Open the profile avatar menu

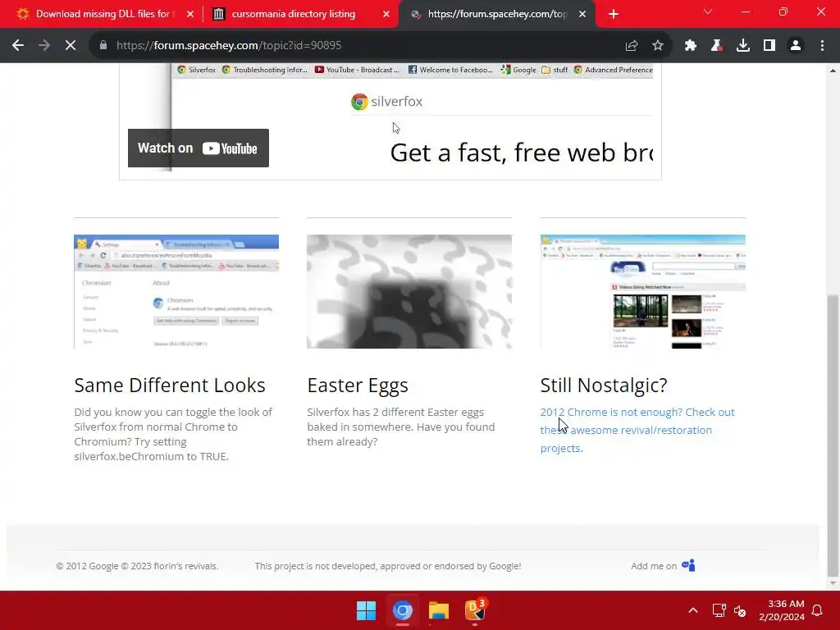[796, 46]
